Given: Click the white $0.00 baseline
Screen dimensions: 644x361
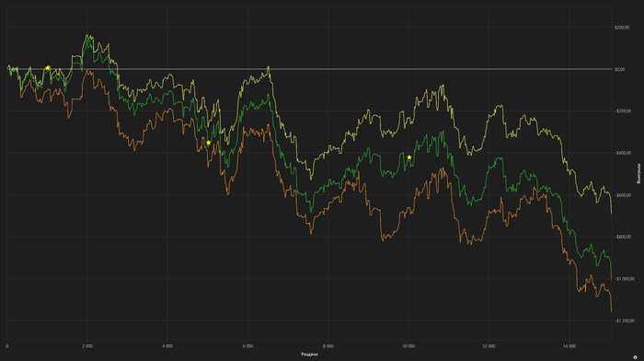Looking at the screenshot, I should pyautogui.click(x=309, y=69).
